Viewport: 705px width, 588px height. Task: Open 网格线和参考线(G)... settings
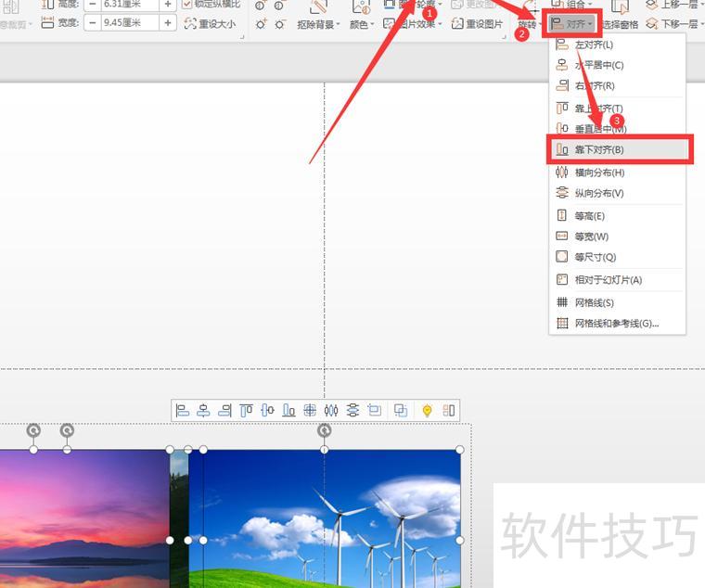617,324
